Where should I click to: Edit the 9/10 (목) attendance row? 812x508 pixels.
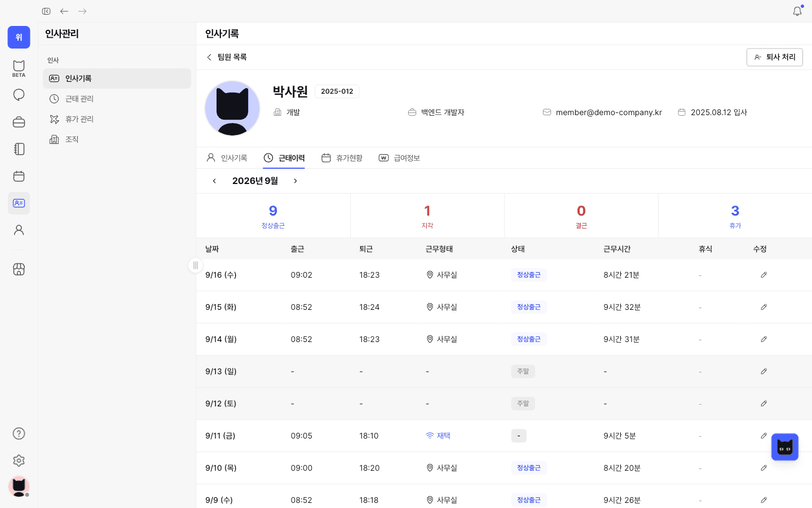(x=764, y=468)
